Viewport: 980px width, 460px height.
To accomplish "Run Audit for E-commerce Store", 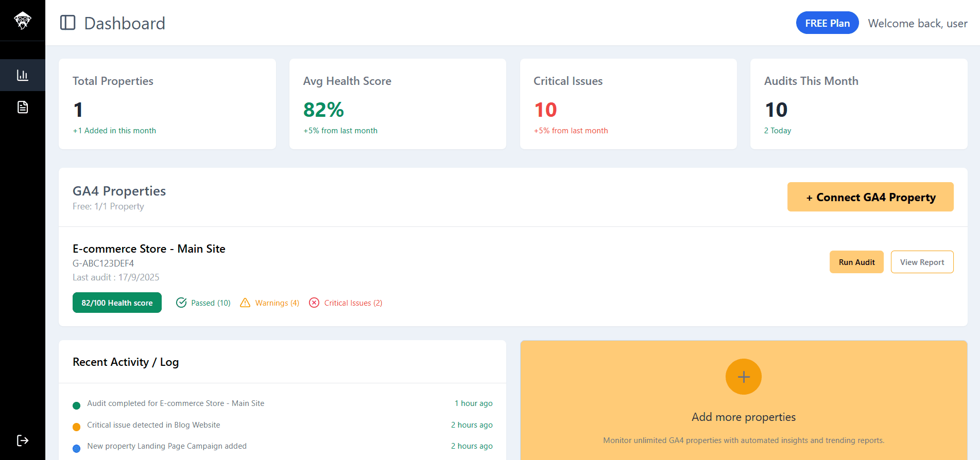I will click(x=856, y=262).
